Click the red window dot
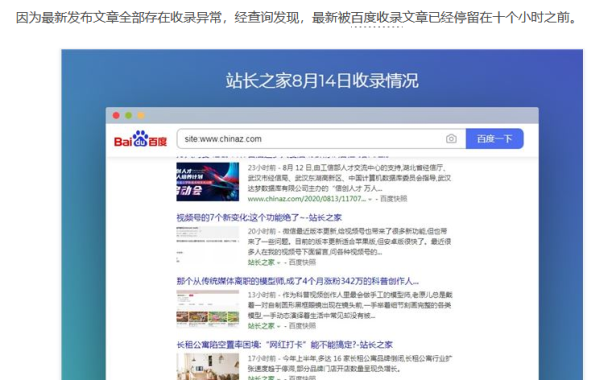616x380 pixels. tap(116, 115)
